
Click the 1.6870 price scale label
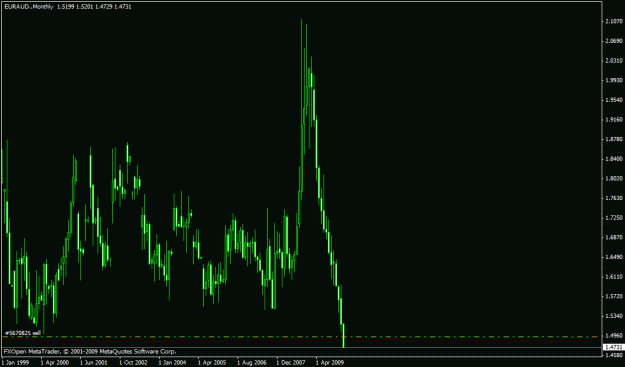614,237
